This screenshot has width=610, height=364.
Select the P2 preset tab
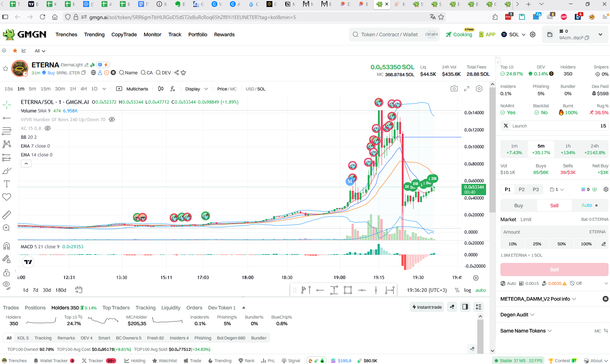[x=522, y=189]
